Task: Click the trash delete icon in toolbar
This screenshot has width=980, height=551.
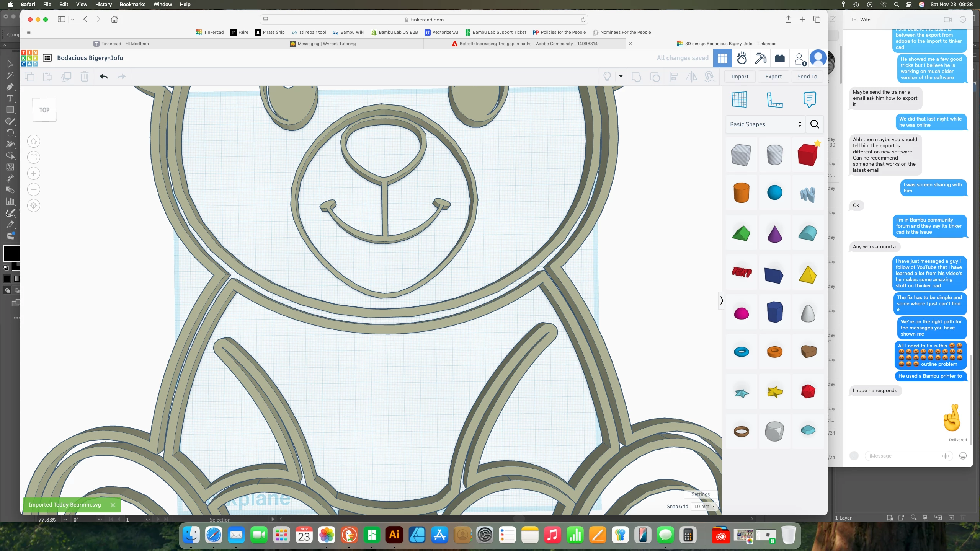Action: click(x=85, y=77)
